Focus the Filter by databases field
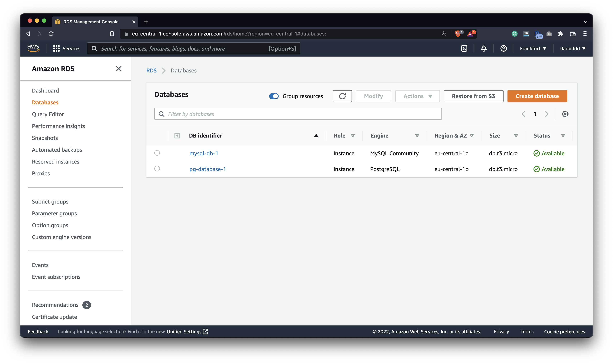 coord(298,114)
